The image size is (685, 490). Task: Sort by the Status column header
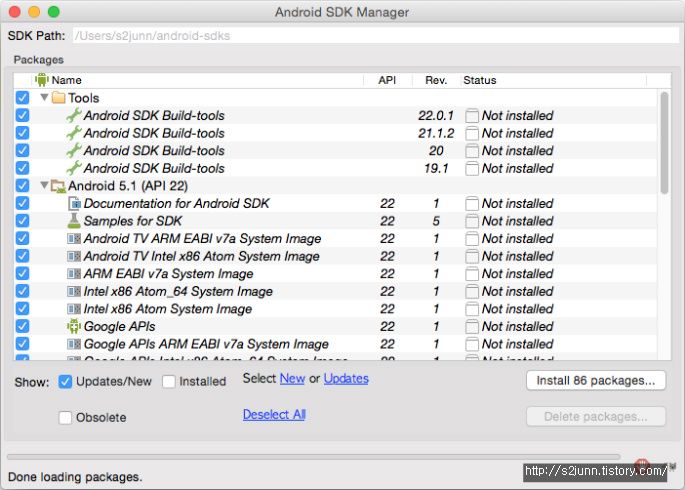coord(554,80)
